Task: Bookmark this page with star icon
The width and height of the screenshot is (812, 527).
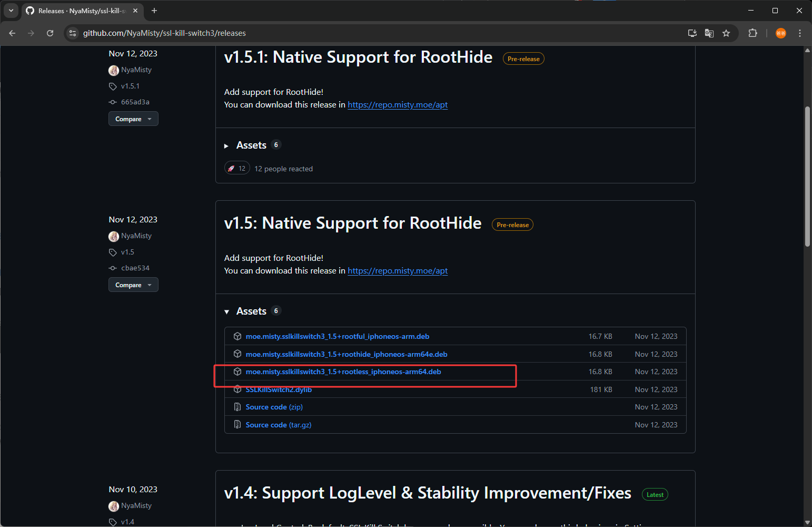Action: (x=726, y=33)
